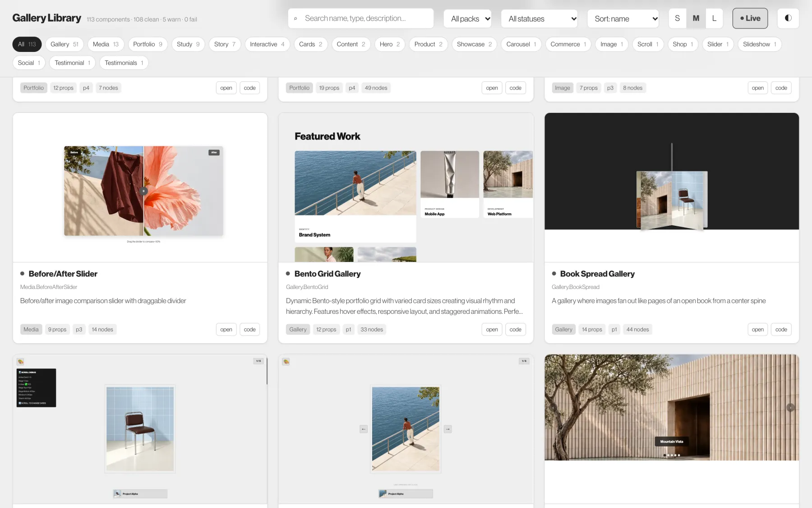Click the left arrow in the carousel preview
The height and width of the screenshot is (508, 812).
point(364,429)
